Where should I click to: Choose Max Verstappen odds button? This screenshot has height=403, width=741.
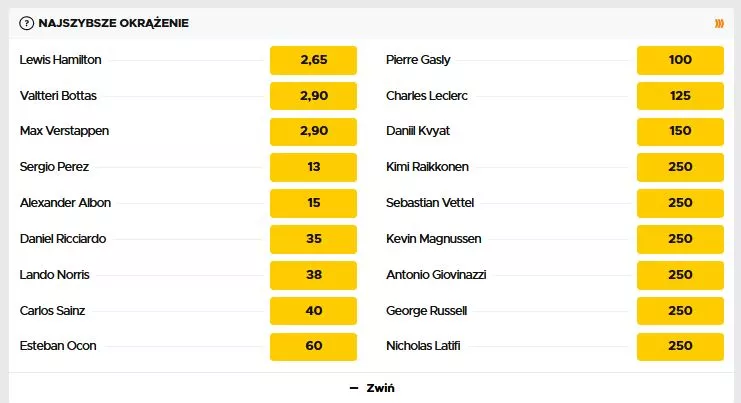coord(314,132)
